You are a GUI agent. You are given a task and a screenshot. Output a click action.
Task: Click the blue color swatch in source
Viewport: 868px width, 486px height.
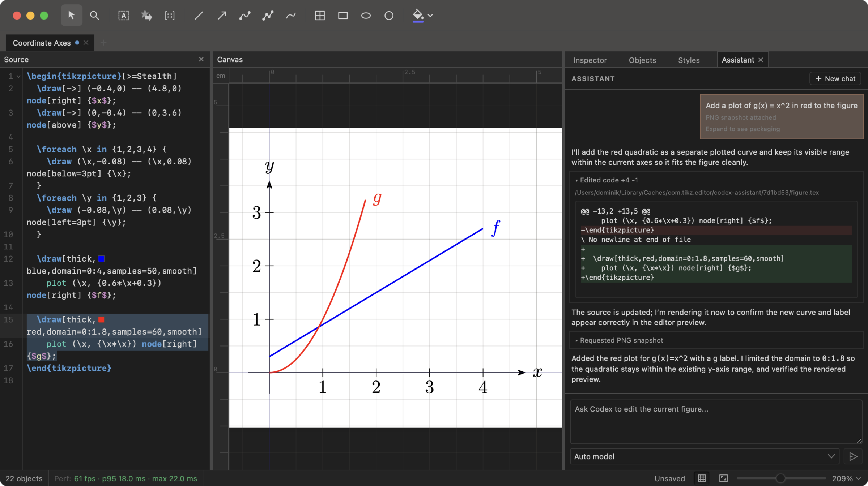[101, 258]
